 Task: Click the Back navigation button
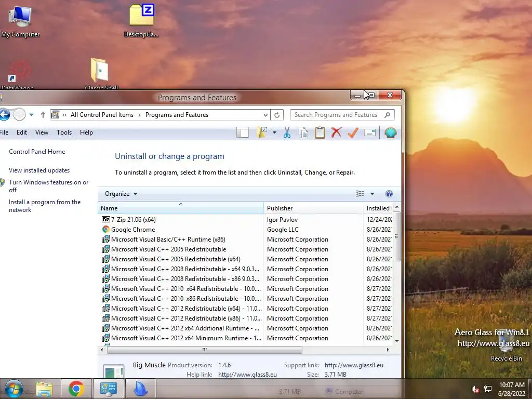click(x=4, y=115)
